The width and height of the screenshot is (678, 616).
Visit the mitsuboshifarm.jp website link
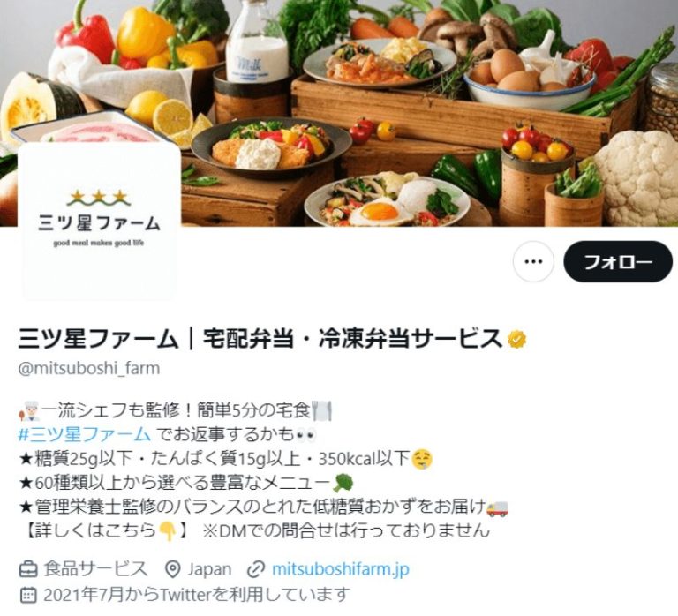340,569
